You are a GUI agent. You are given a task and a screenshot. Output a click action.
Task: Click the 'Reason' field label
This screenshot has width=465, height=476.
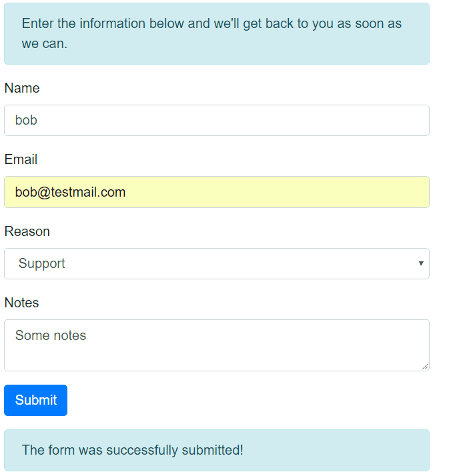pyautogui.click(x=27, y=231)
